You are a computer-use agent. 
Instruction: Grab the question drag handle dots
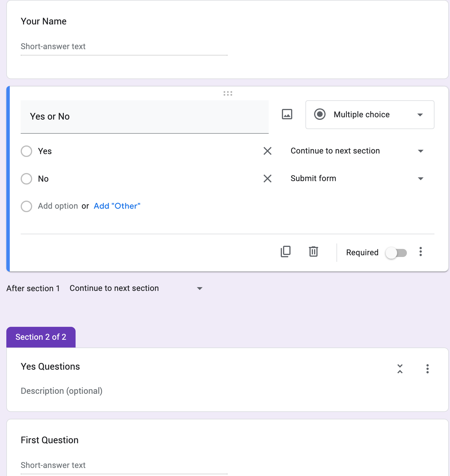228,93
